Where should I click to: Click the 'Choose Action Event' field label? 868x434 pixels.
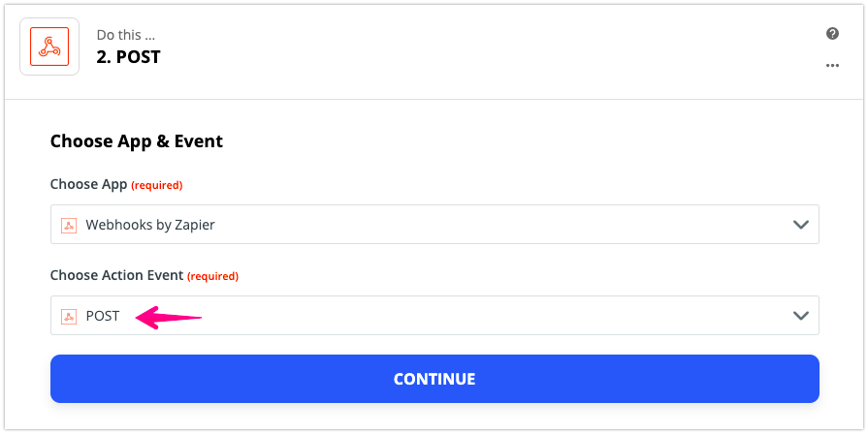(116, 275)
